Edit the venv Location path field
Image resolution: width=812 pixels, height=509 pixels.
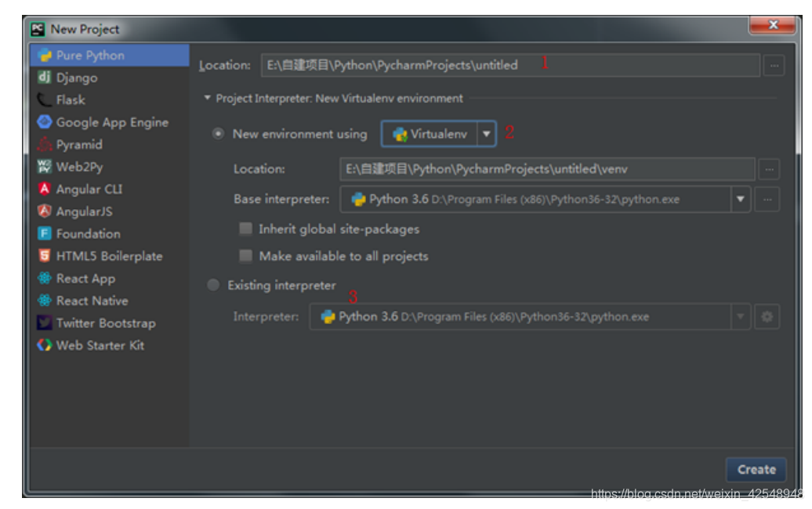[x=547, y=169]
